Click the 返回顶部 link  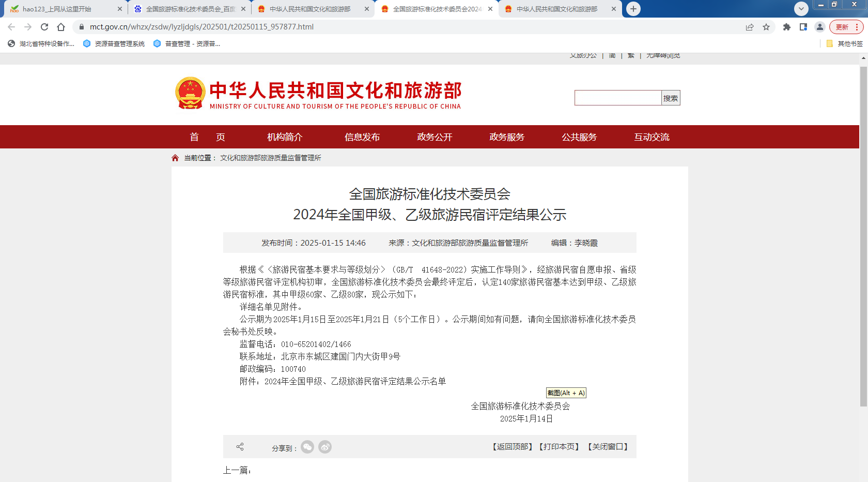pos(512,447)
